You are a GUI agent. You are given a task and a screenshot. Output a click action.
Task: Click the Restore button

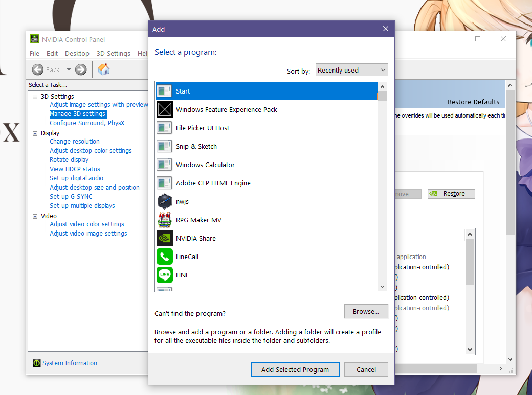point(451,194)
